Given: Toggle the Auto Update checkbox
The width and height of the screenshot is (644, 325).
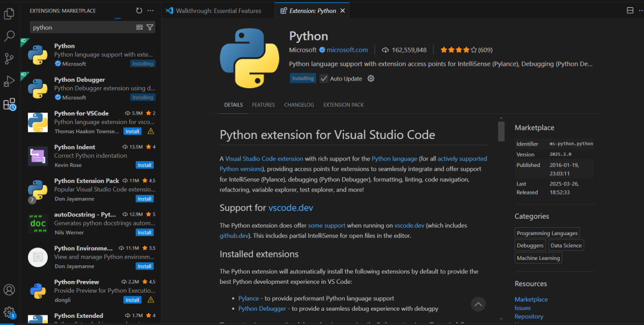Looking at the screenshot, I should click(324, 79).
